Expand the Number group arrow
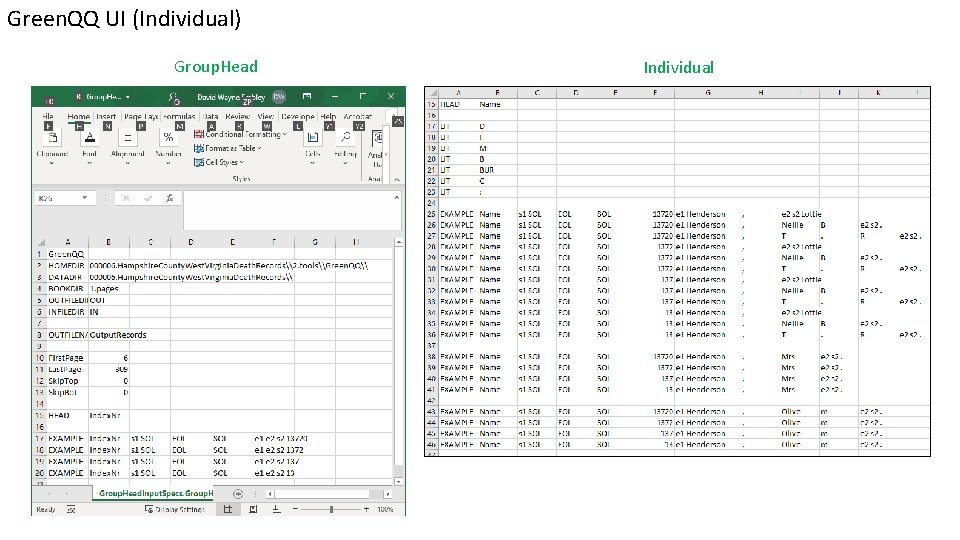This screenshot has height=540, width=960. point(168,163)
